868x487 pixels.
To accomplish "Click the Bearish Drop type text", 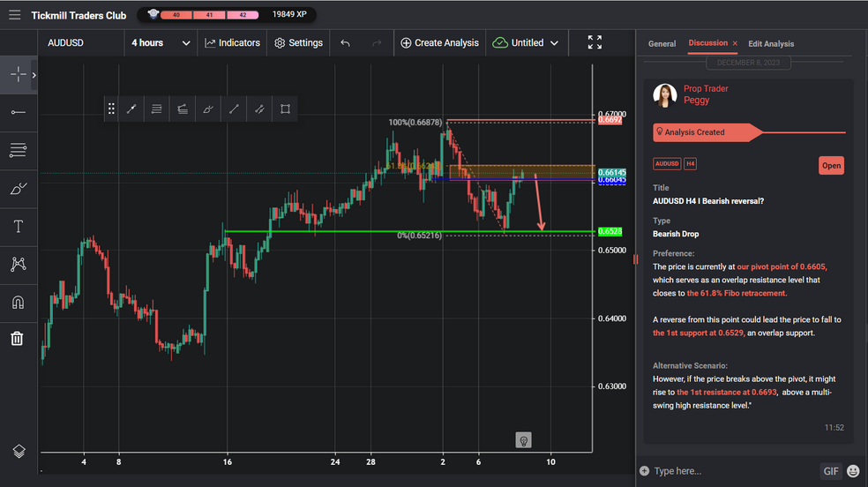I will 676,234.
